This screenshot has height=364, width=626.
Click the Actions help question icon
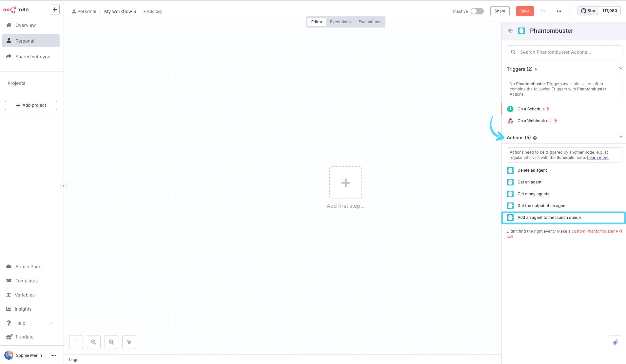click(x=535, y=138)
